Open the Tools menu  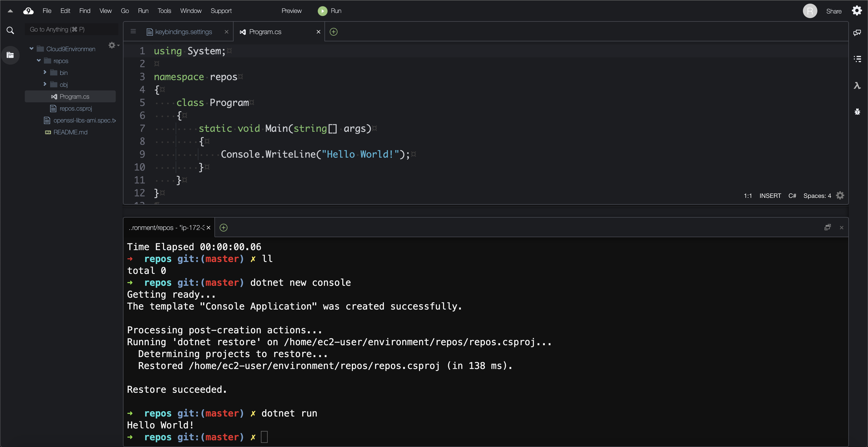pos(164,11)
